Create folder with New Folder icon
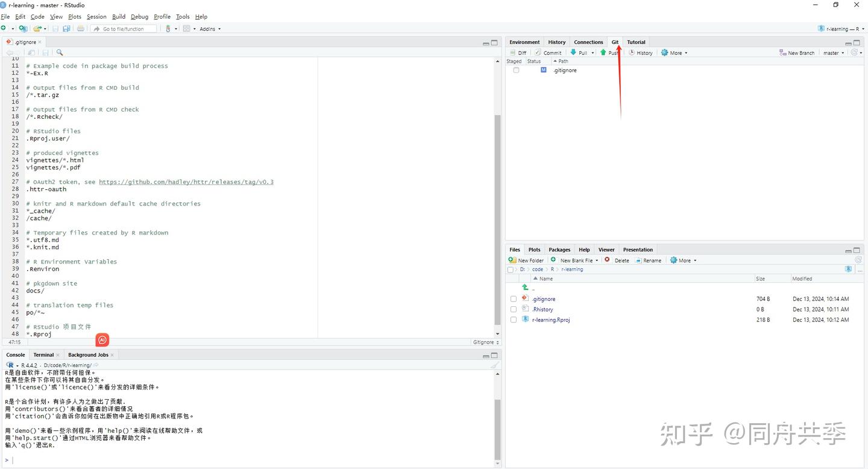Screen dimensions: 868x469 [x=526, y=260]
